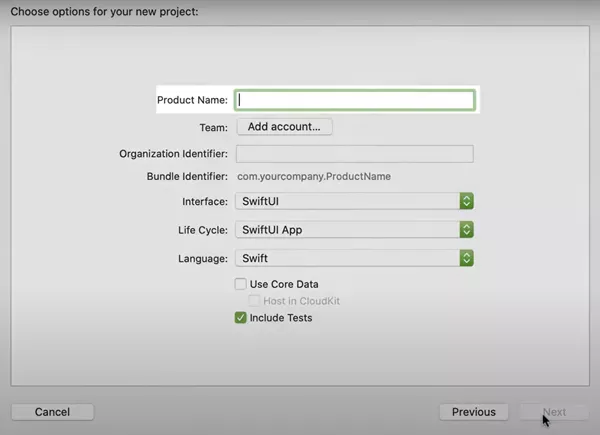Uncheck the Include Tests checkbox

[240, 318]
